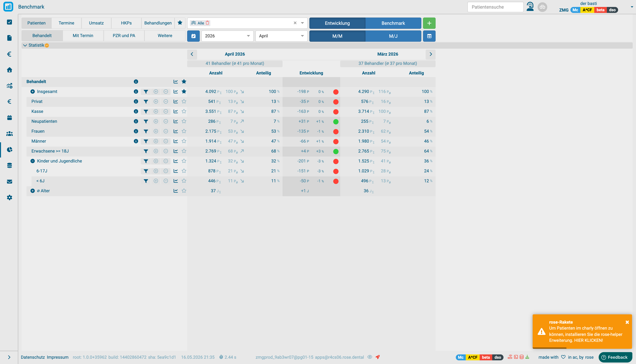Click the Benchmark app logo
The image size is (636, 364).
pos(8,7)
